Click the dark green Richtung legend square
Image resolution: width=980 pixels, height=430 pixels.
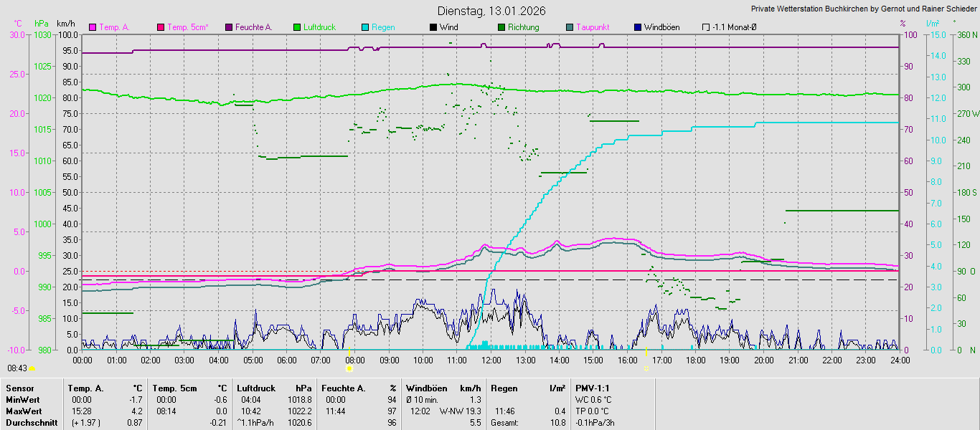click(501, 27)
